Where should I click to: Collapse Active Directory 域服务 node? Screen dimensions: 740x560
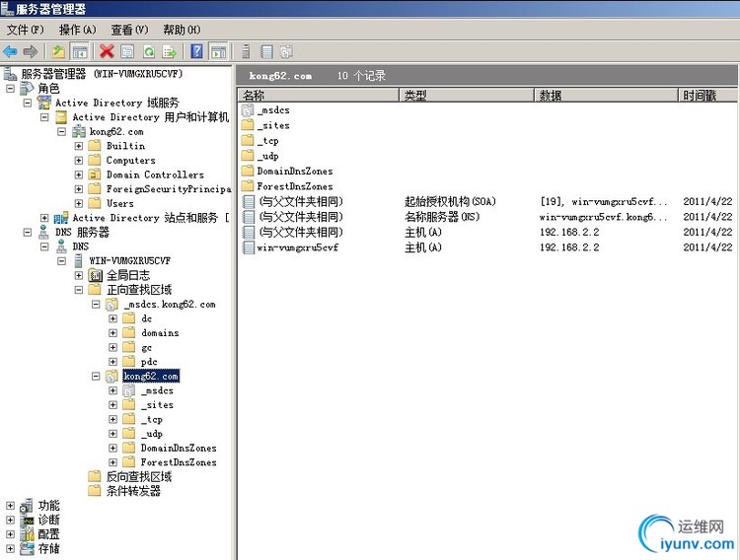28,103
